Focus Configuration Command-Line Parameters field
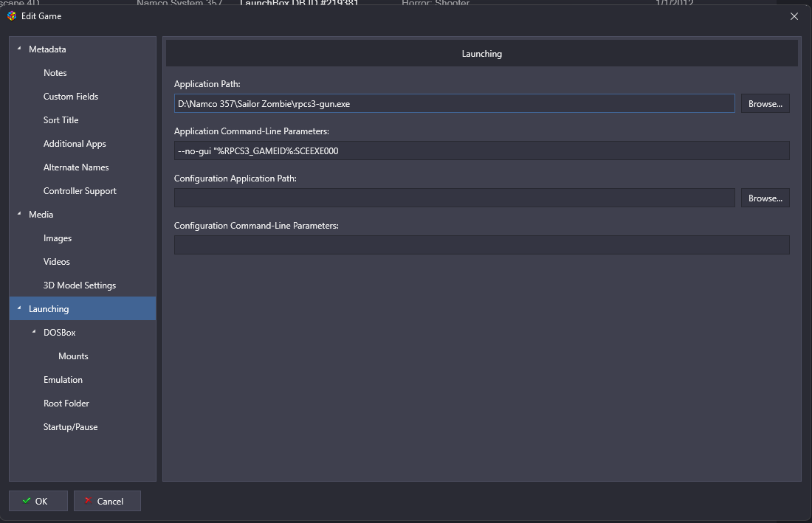Image resolution: width=812 pixels, height=523 pixels. pos(481,245)
